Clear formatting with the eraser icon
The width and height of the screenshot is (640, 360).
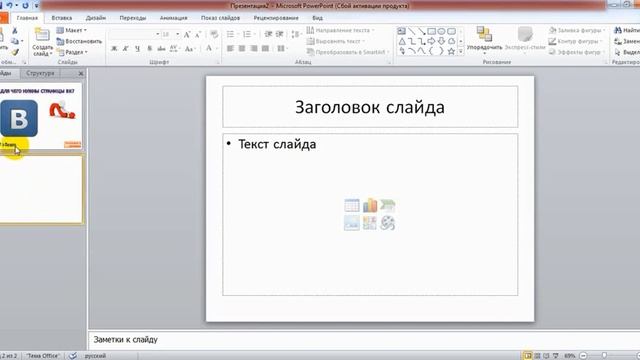pyautogui.click(x=214, y=34)
